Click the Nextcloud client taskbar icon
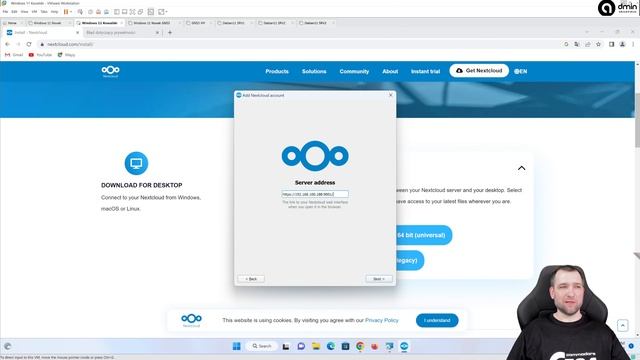 point(404,346)
